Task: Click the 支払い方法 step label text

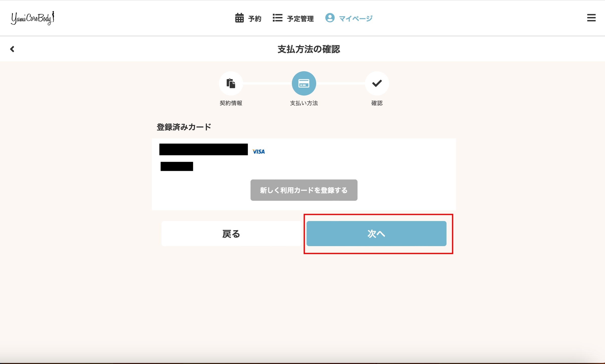Action: tap(304, 103)
